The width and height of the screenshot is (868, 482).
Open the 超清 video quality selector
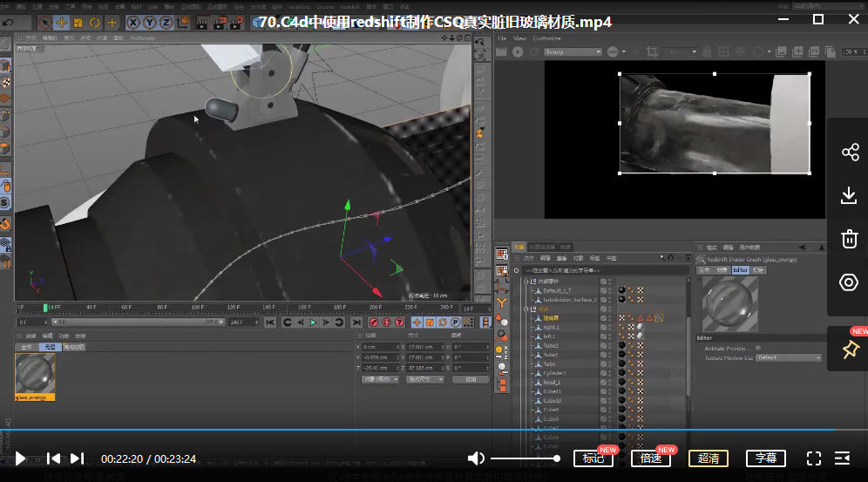(709, 458)
